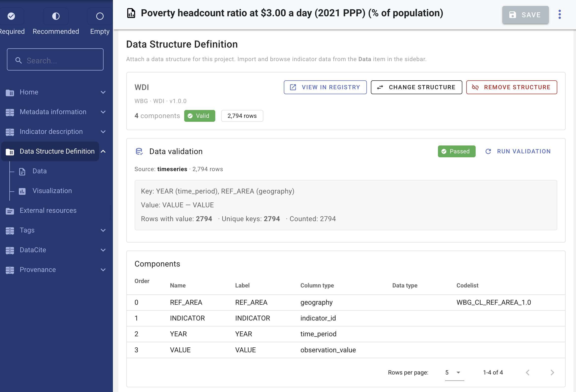Collapse Data Structure Definition chevron
The height and width of the screenshot is (392, 576).
pyautogui.click(x=103, y=151)
